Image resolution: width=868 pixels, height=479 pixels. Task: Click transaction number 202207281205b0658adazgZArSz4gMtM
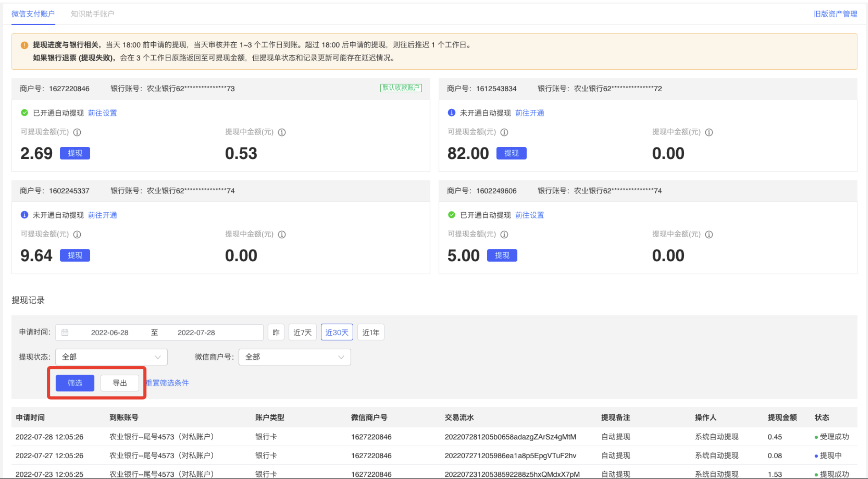510,437
